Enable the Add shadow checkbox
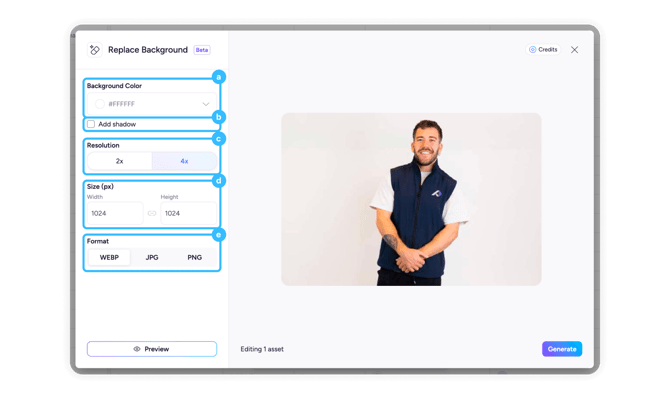The width and height of the screenshot is (670, 399). pyautogui.click(x=91, y=124)
